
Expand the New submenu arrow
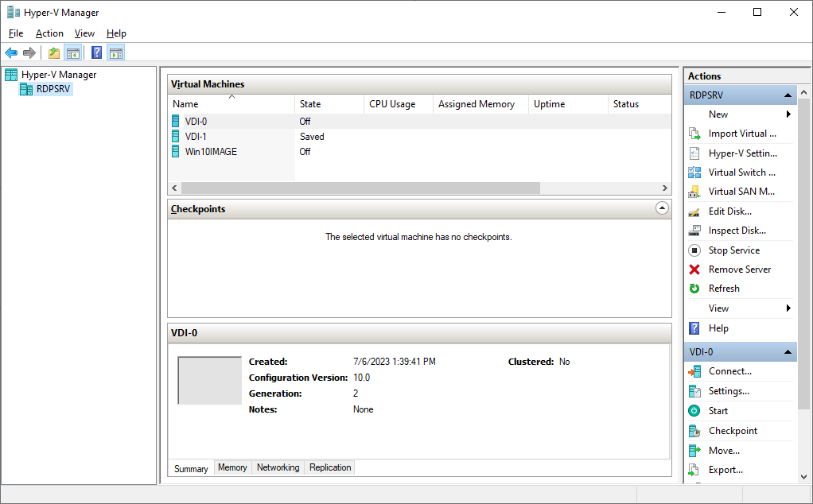788,114
